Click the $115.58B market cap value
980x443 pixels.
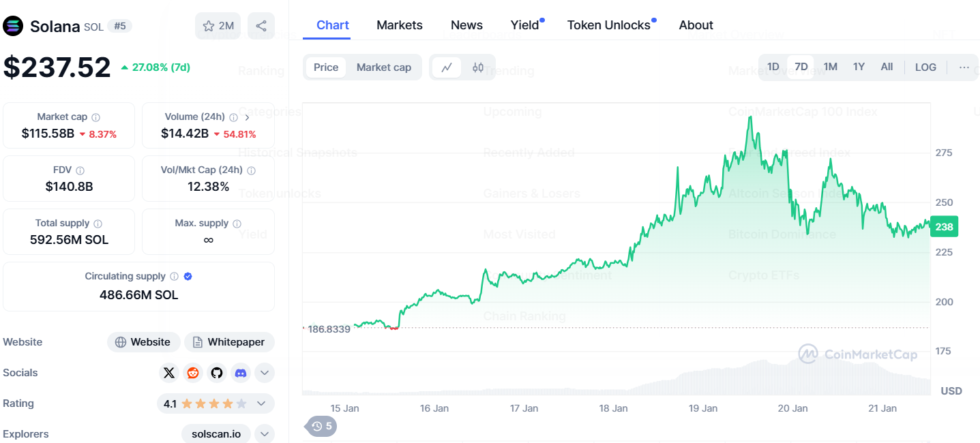pos(48,134)
